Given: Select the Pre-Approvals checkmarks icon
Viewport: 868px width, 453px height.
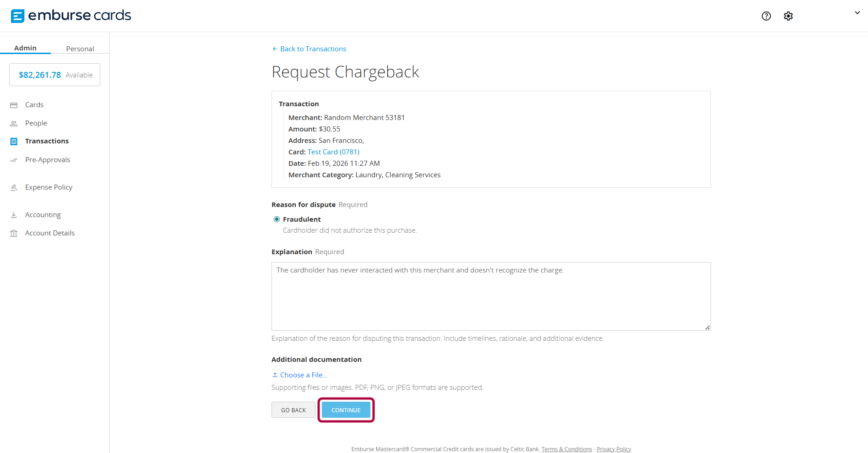Looking at the screenshot, I should [x=14, y=160].
